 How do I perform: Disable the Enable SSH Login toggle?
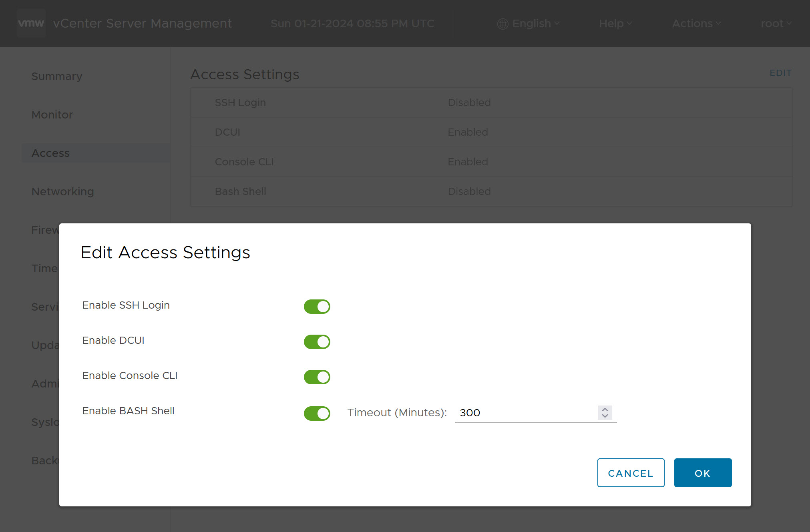pos(317,306)
